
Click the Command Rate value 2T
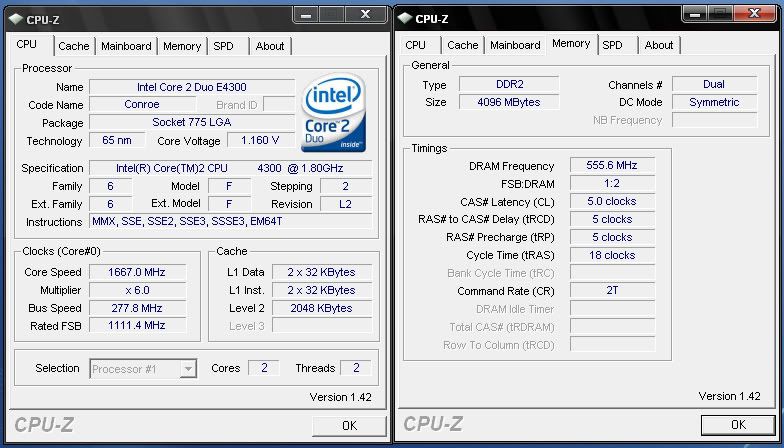(612, 290)
